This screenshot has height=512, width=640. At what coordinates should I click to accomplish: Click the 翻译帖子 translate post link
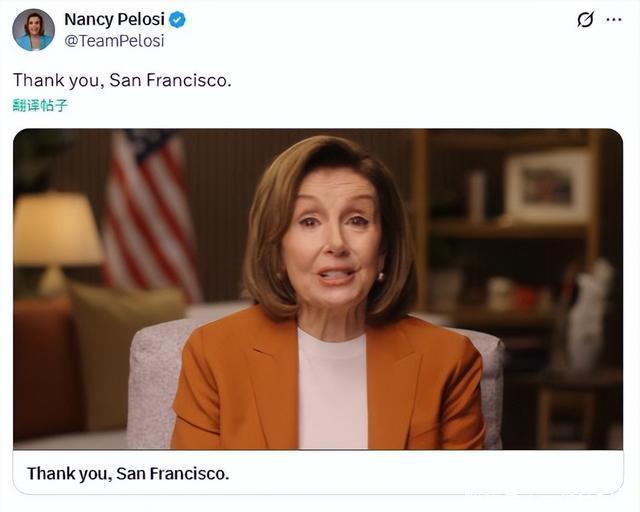coord(40,105)
